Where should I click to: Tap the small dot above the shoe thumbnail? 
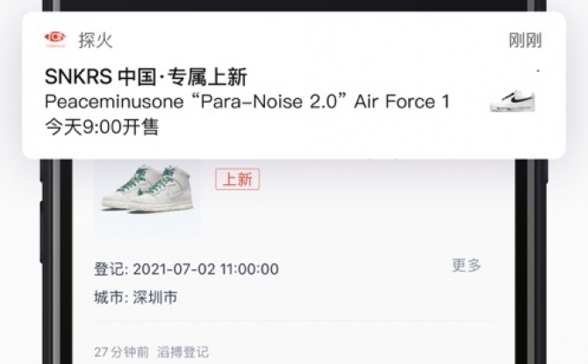(538, 70)
